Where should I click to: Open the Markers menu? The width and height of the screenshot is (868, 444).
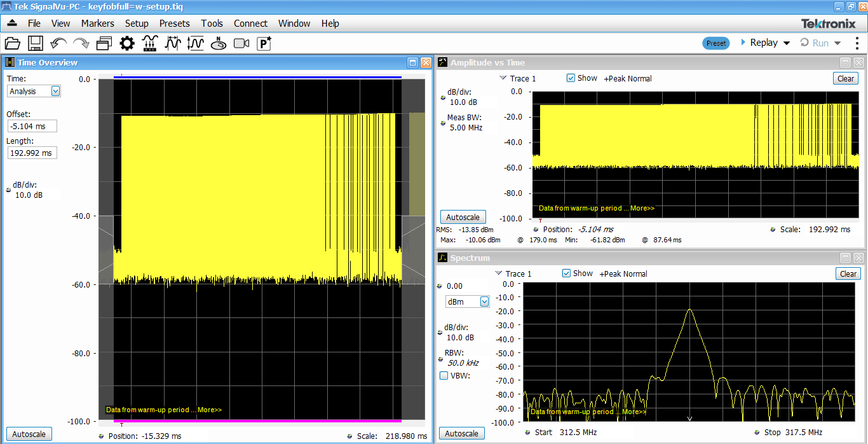click(97, 24)
